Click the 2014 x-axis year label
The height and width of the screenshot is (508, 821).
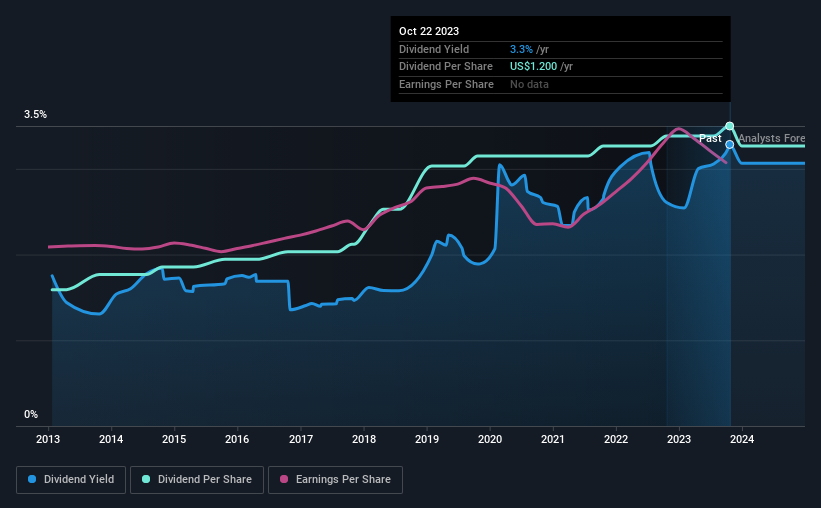pyautogui.click(x=111, y=439)
